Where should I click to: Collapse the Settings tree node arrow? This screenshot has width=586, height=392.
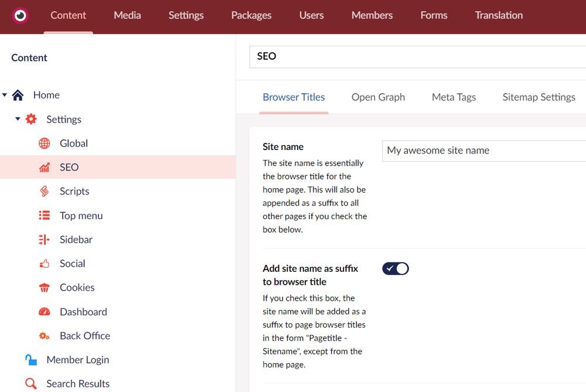point(18,119)
